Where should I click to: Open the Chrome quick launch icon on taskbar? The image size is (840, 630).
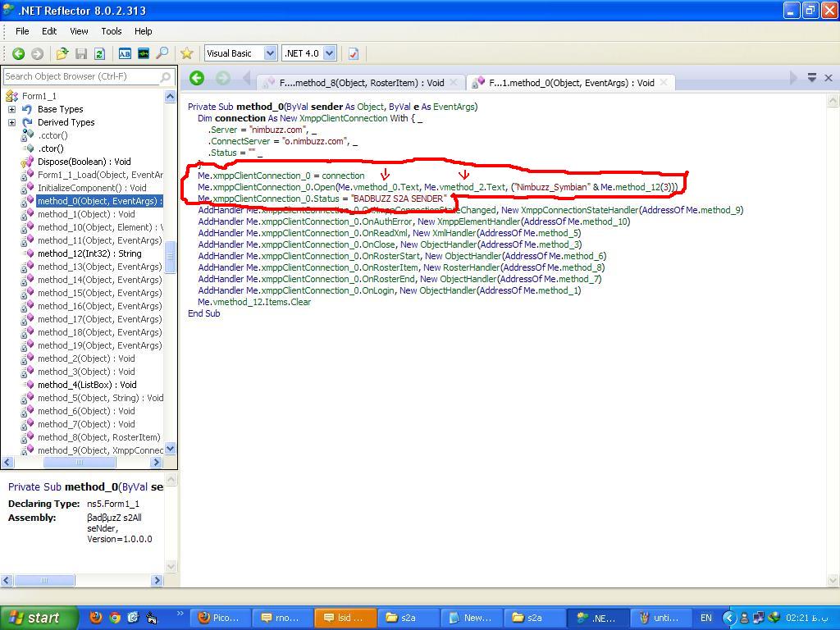[x=115, y=618]
